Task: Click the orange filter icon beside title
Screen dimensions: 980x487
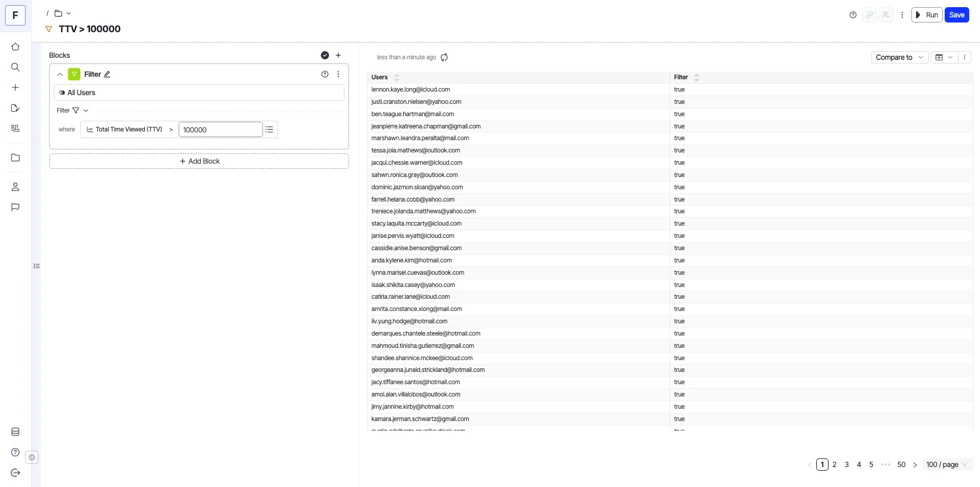Action: 49,29
